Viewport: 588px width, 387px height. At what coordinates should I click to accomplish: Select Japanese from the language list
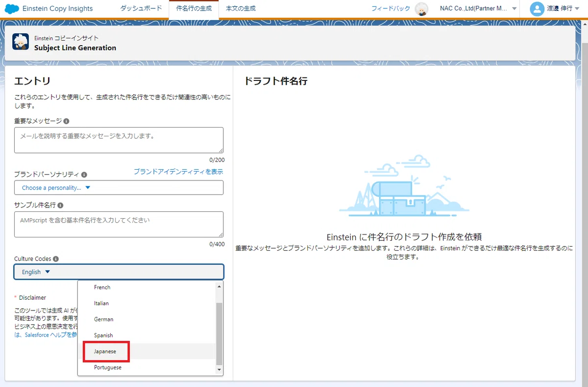[147, 351]
